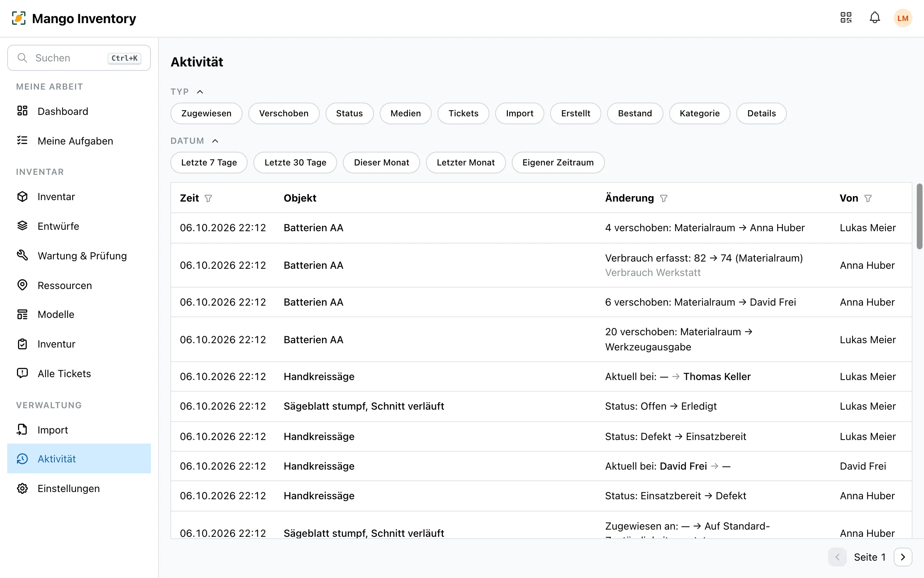The height and width of the screenshot is (578, 924).
Task: Toggle the Medien type filter chip
Action: click(x=405, y=113)
